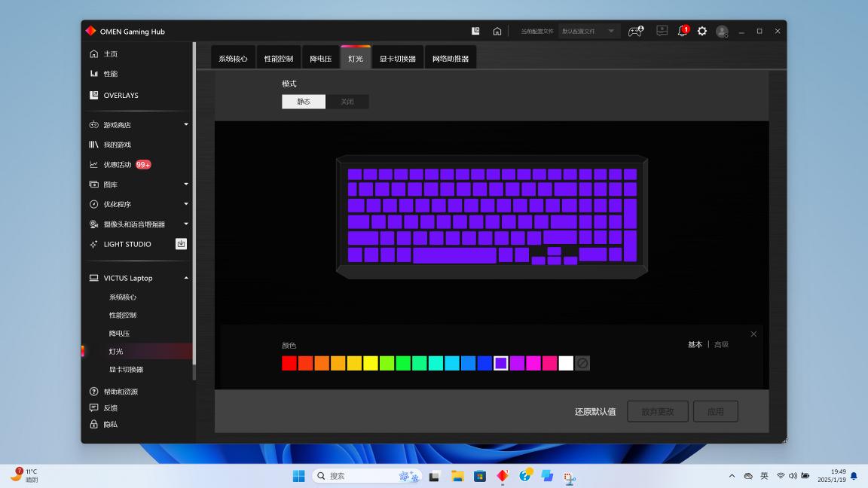This screenshot has height=488, width=868.
Task: Switch lighting mode to 关闭
Action: [x=347, y=102]
